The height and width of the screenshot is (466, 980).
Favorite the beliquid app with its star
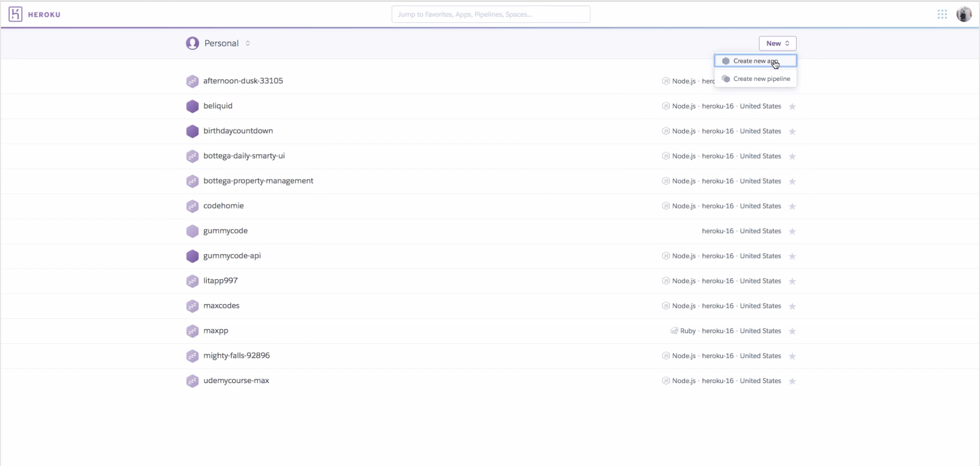pos(792,106)
